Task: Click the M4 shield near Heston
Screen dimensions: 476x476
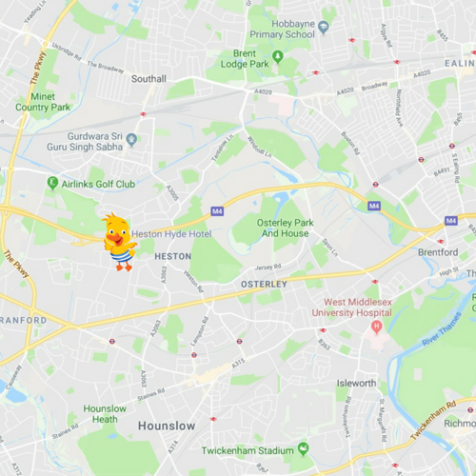Action: click(x=217, y=211)
